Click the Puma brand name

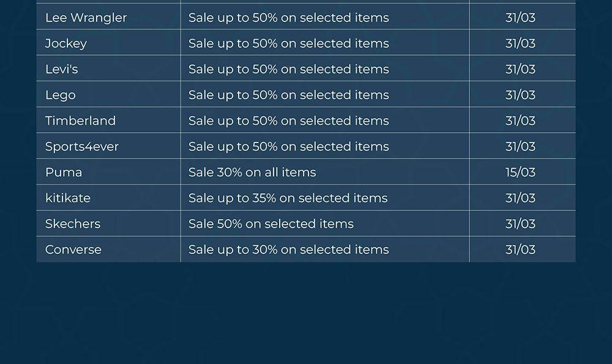tap(64, 172)
